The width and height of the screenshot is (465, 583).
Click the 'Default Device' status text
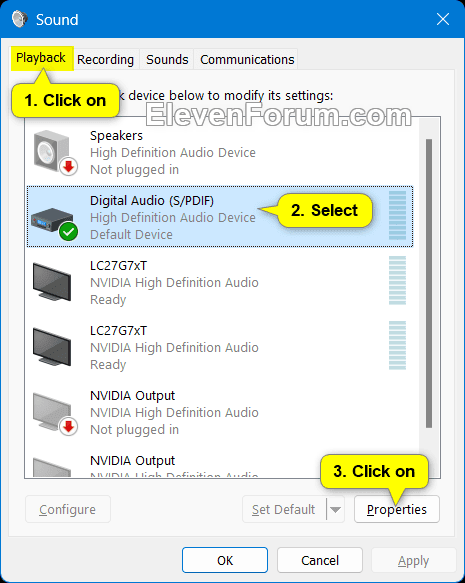click(x=131, y=235)
